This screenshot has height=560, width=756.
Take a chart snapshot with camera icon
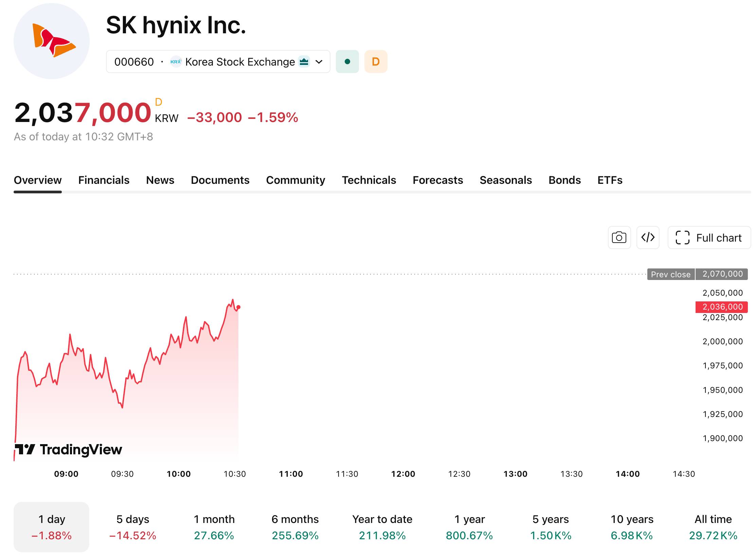point(619,238)
